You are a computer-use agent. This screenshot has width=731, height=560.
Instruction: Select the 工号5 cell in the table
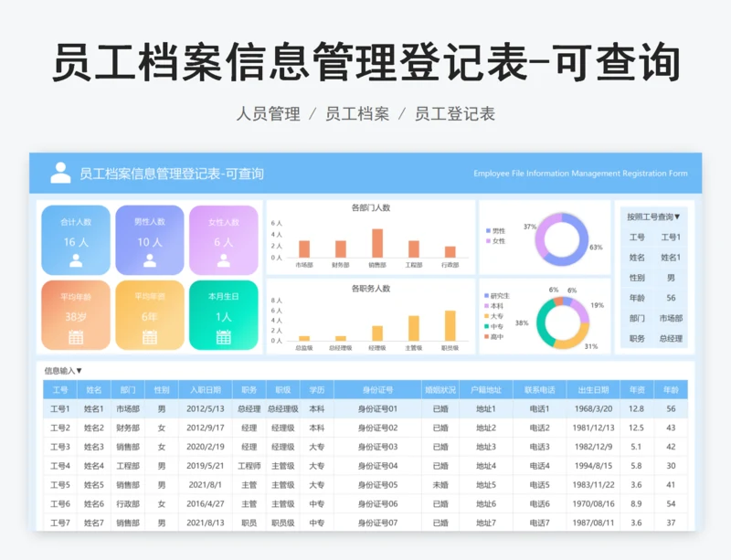click(x=60, y=485)
